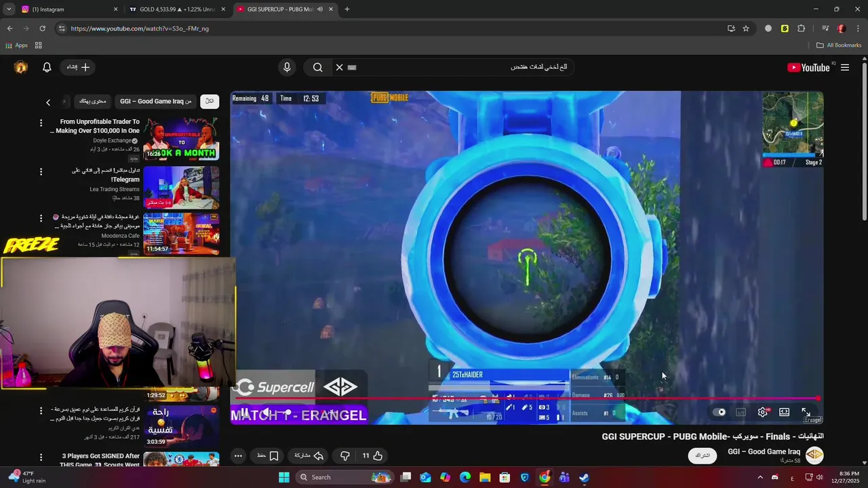Viewport: 868px width, 488px height.
Task: Dislike the video with thumbs down
Action: tap(344, 456)
